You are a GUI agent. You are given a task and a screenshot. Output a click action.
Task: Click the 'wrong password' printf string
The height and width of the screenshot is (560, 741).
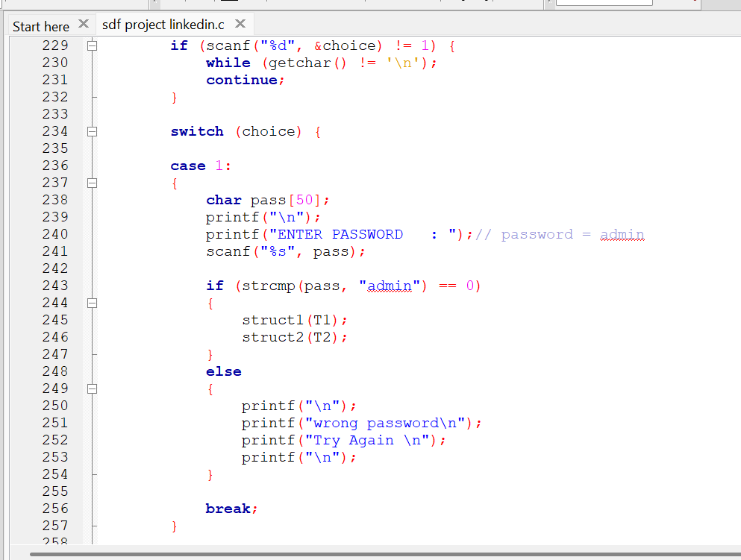click(x=385, y=423)
